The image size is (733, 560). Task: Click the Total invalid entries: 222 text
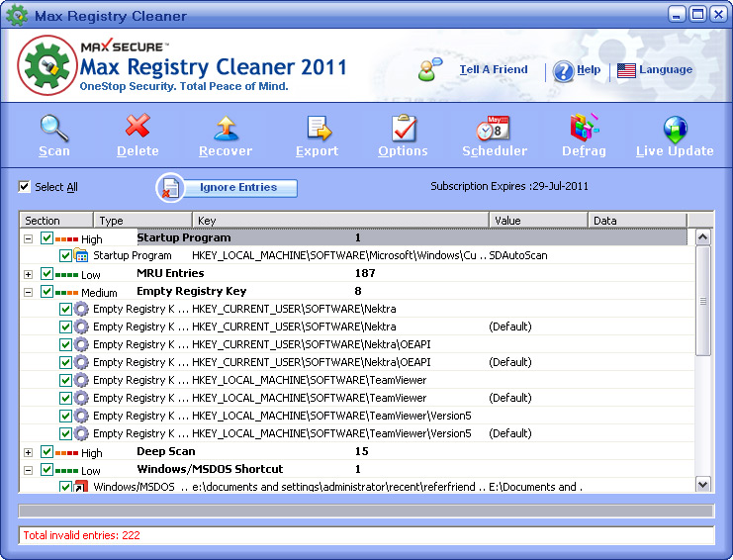(81, 535)
